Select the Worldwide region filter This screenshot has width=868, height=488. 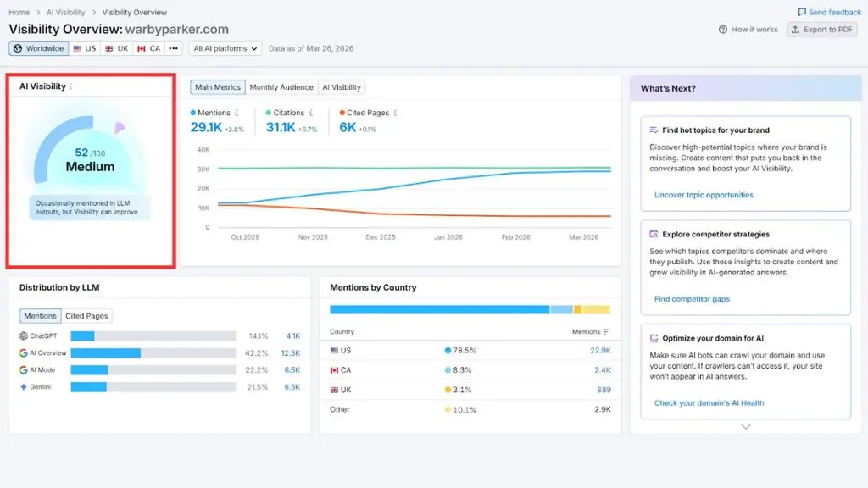coord(39,48)
